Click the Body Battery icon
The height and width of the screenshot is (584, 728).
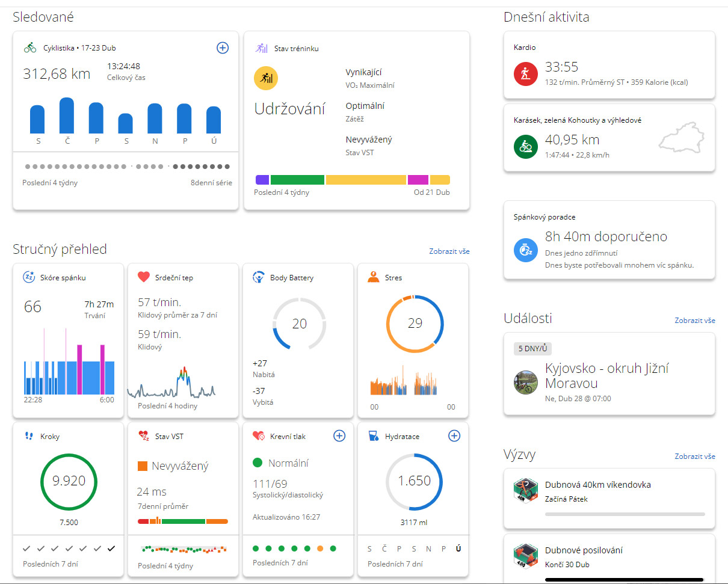point(258,277)
